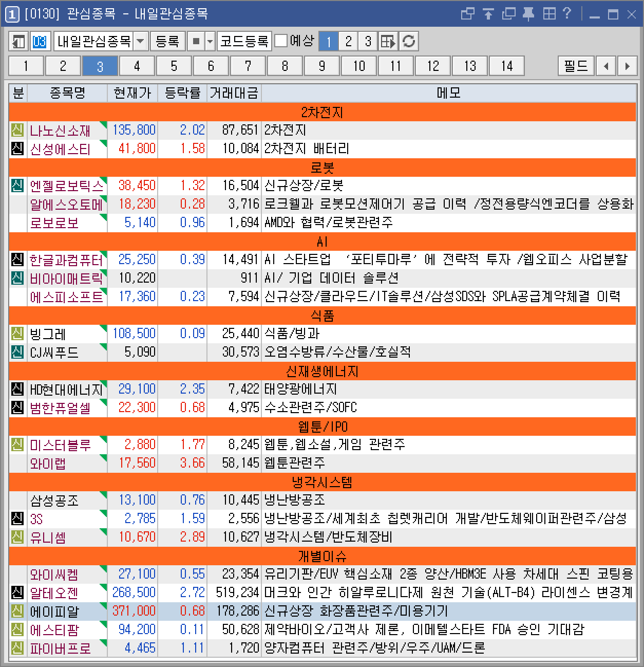
Task: Switch to watchlist tab 14
Action: 506,66
